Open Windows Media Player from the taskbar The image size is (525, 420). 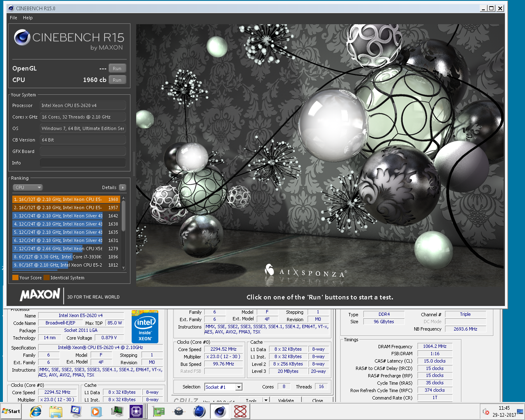96,411
